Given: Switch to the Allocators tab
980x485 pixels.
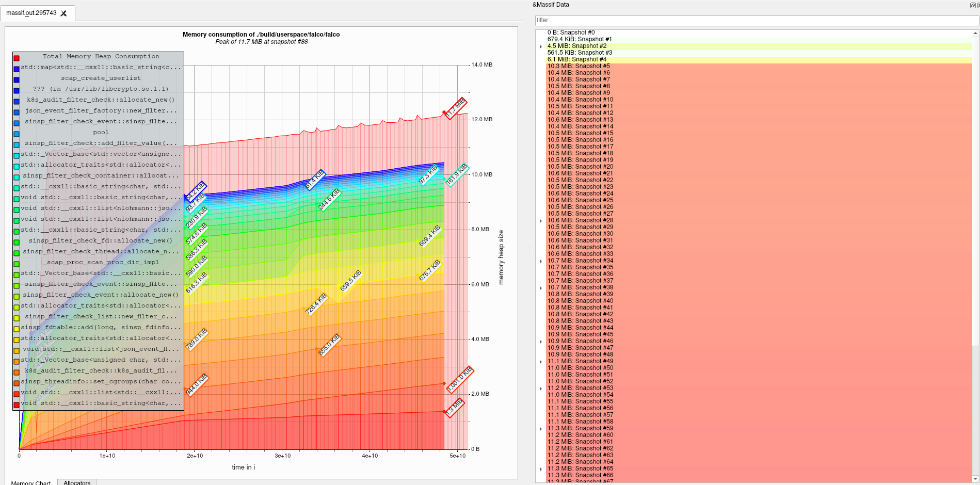Looking at the screenshot, I should click(x=76, y=482).
